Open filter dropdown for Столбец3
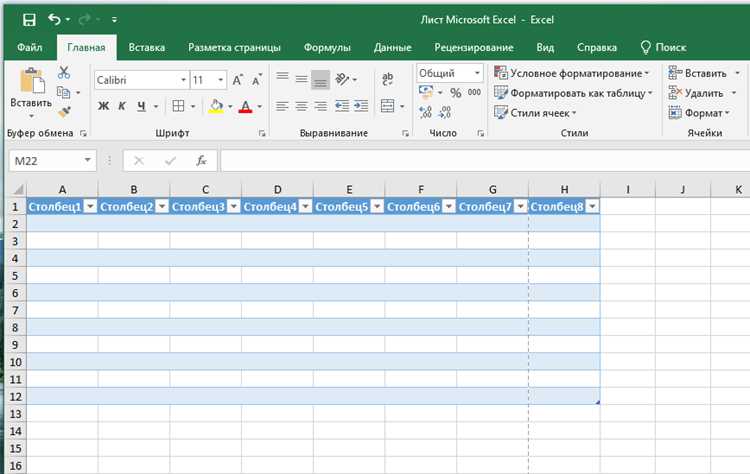 tap(234, 207)
